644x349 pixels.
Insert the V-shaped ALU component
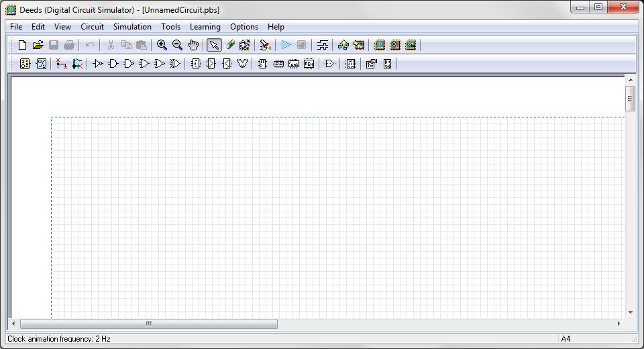tap(242, 64)
